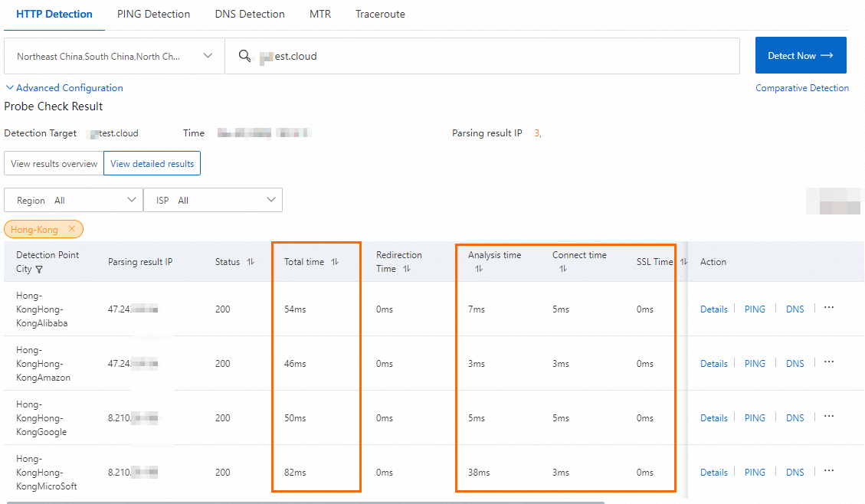This screenshot has height=504, width=865.
Task: Click DNS for the MicroSoft row
Action: point(795,473)
